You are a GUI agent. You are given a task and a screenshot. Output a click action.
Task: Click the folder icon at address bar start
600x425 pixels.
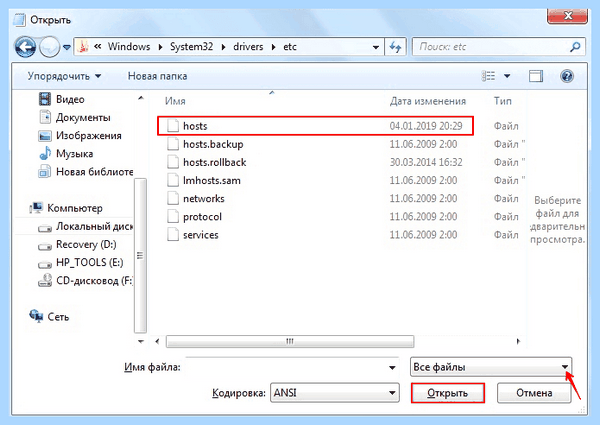83,47
